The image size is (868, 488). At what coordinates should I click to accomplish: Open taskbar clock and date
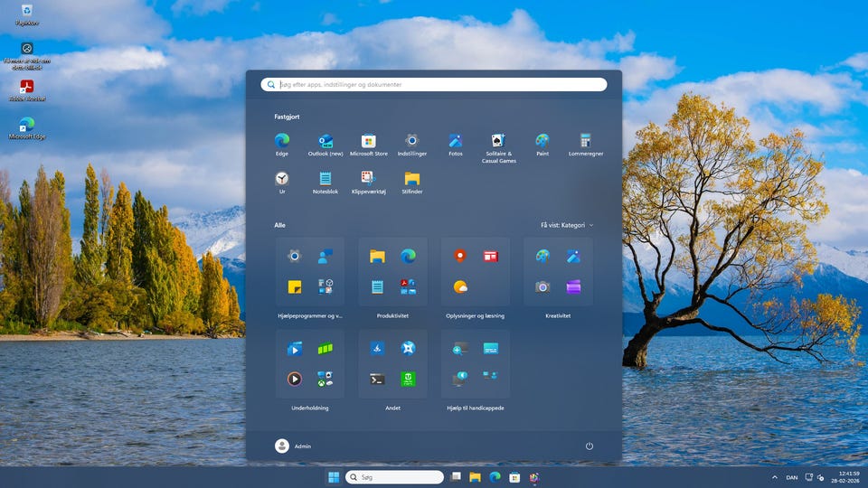point(844,477)
